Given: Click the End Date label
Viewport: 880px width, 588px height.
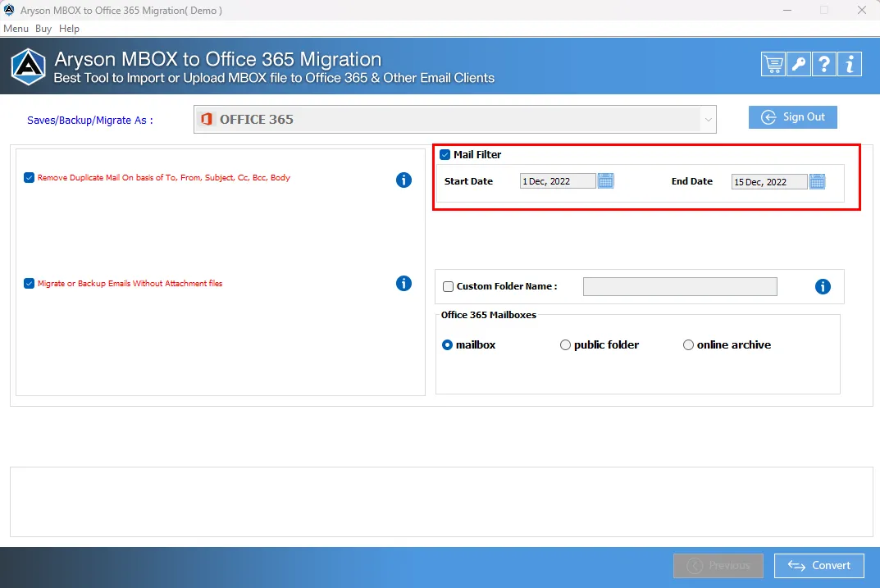Looking at the screenshot, I should click(x=692, y=181).
